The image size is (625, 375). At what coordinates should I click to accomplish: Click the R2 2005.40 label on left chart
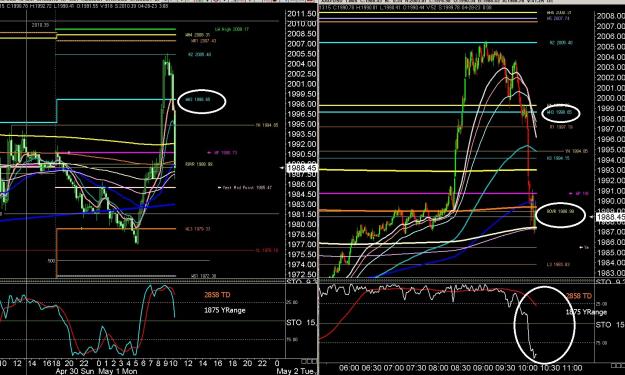pyautogui.click(x=199, y=54)
